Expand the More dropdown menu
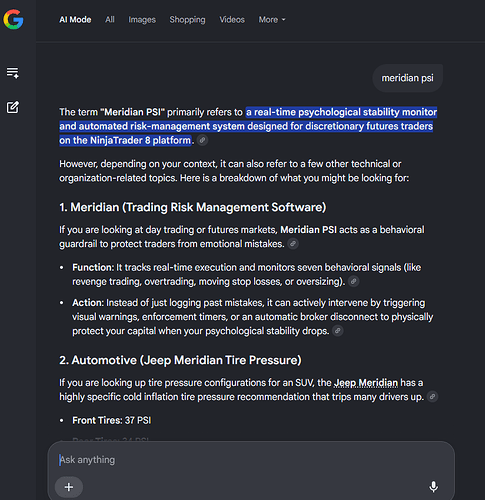Screen dimensions: 485x500 pos(272,20)
